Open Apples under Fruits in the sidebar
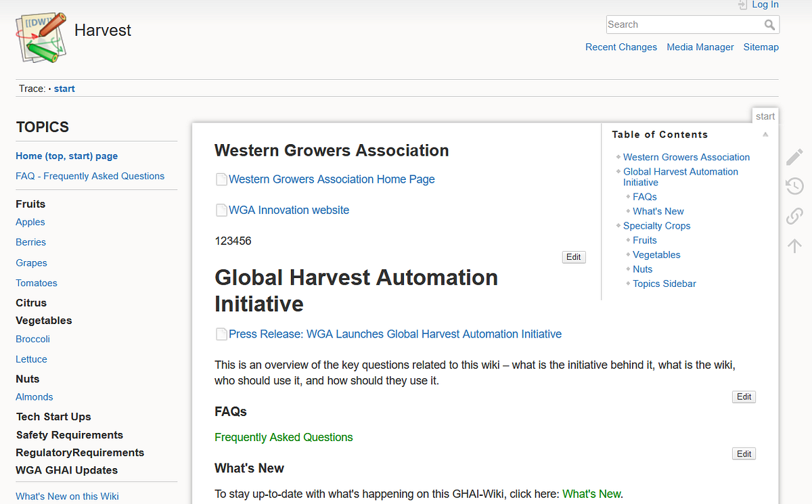This screenshot has height=504, width=812. [30, 222]
